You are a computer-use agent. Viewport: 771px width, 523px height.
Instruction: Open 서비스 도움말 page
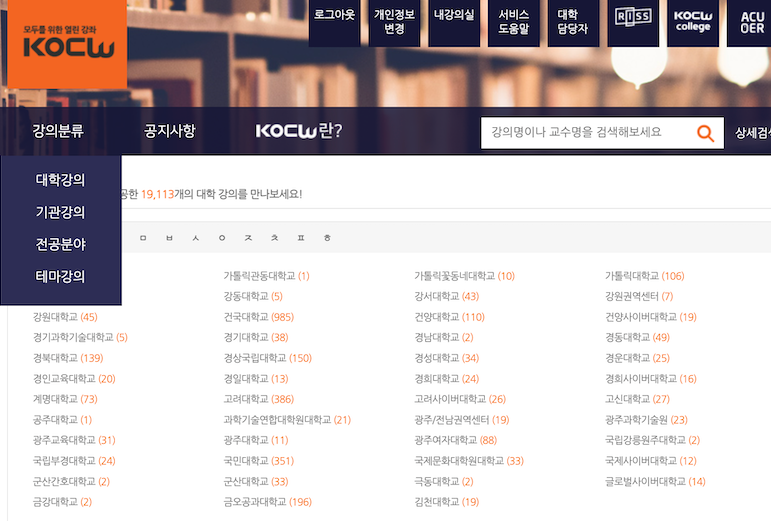tap(514, 23)
